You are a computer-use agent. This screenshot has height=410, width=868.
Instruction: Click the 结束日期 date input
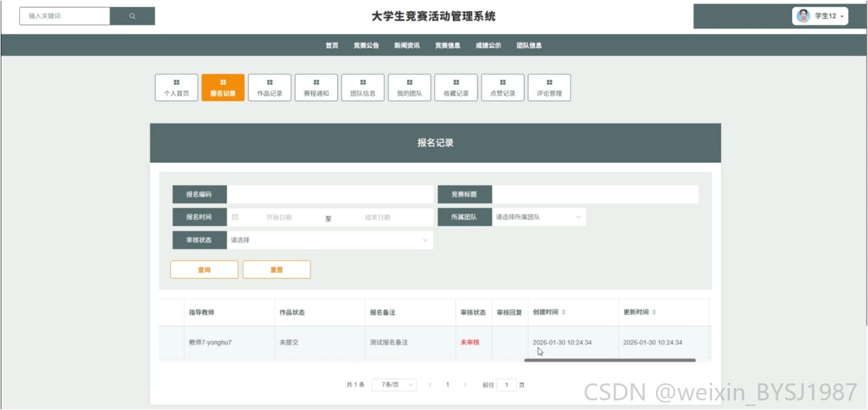pyautogui.click(x=378, y=218)
